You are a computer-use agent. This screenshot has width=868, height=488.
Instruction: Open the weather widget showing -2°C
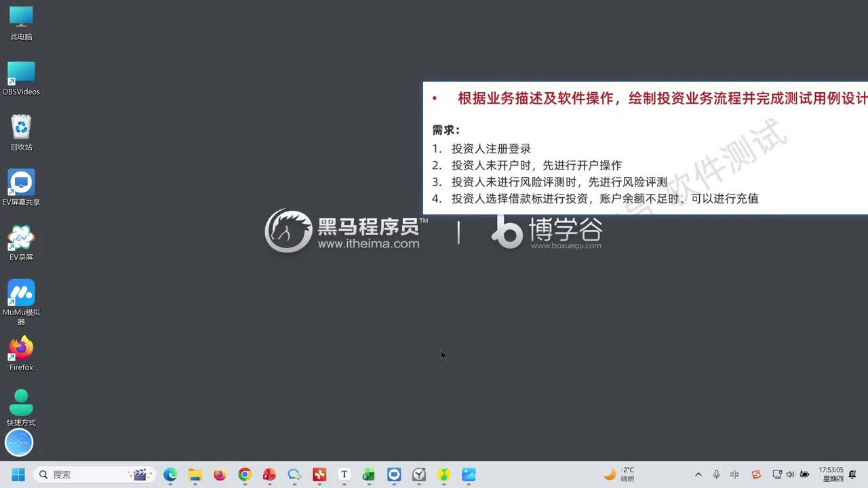pyautogui.click(x=619, y=474)
